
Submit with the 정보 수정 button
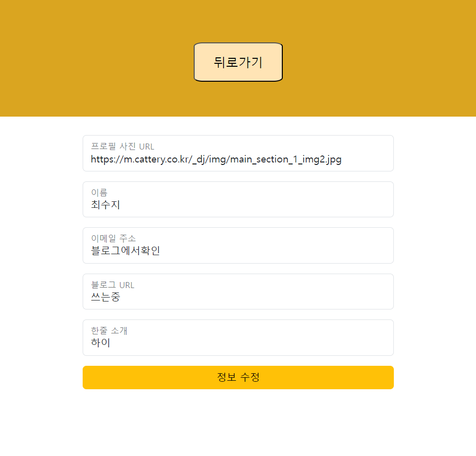point(238,377)
